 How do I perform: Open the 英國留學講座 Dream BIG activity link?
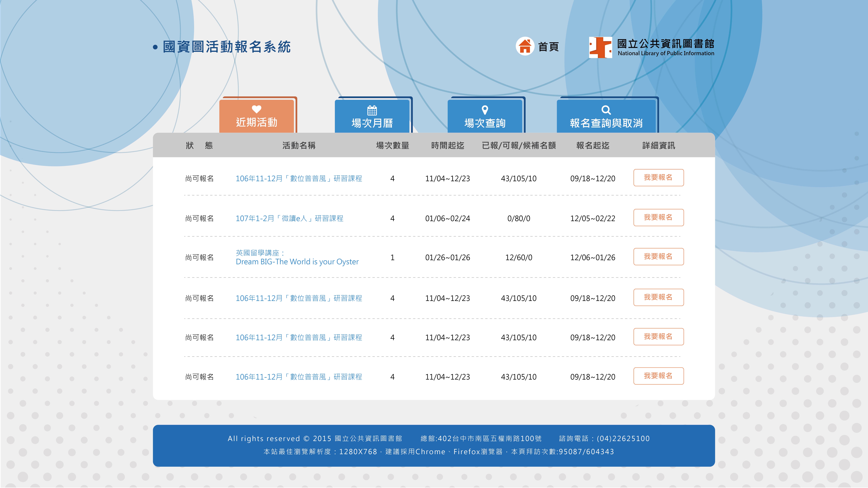click(x=297, y=257)
